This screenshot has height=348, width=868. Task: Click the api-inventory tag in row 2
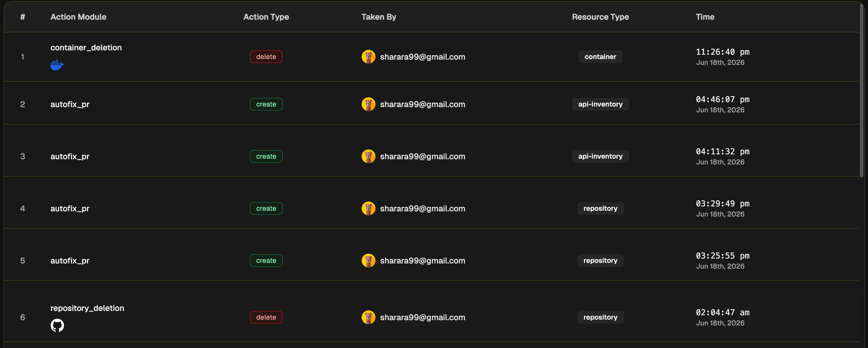tap(600, 104)
